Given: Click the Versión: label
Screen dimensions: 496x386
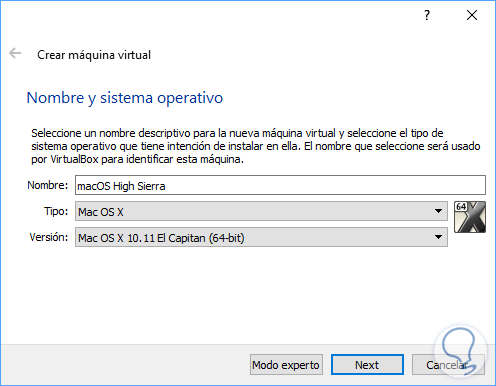Looking at the screenshot, I should [x=49, y=237].
